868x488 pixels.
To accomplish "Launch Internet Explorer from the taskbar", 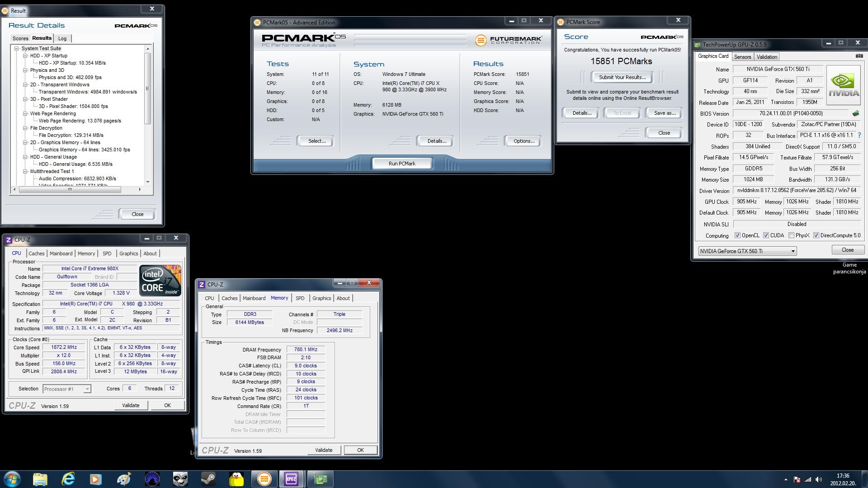I will pyautogui.click(x=68, y=479).
